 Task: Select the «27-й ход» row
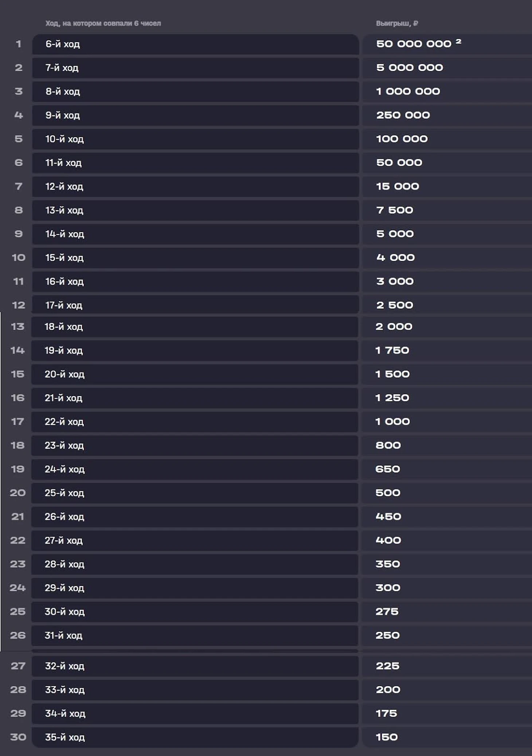(195, 541)
